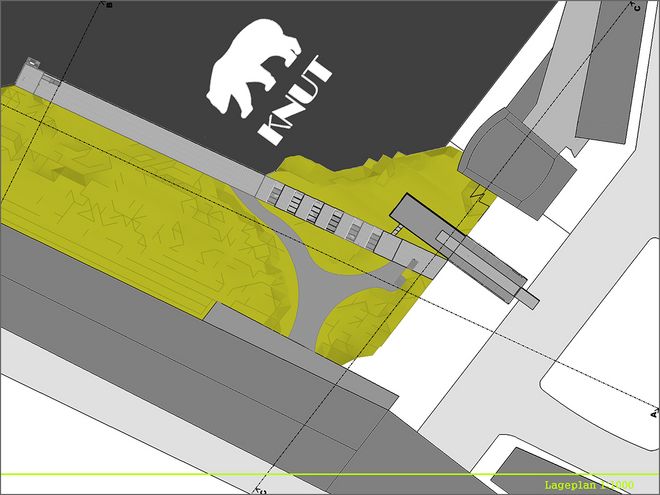Select the KNUT lettering
The height and width of the screenshot is (495, 660).
[x=295, y=101]
